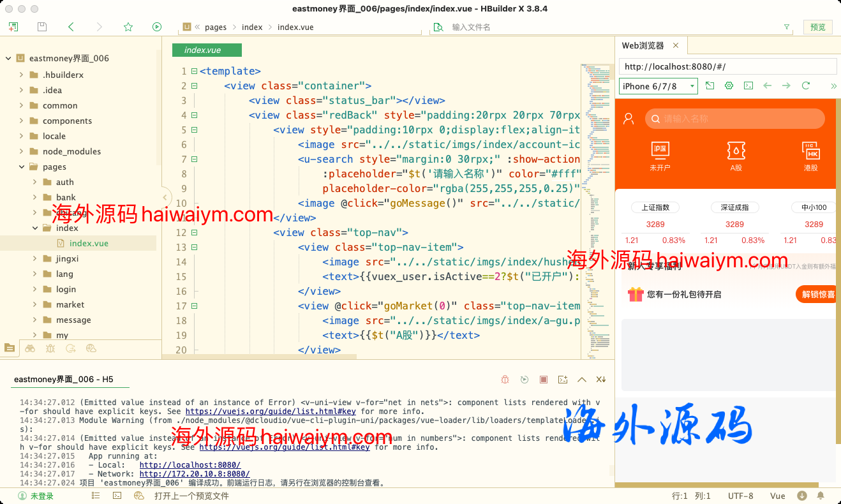Image resolution: width=841 pixels, height=504 pixels.
Task: Click the red debug bug icon in console
Action: tap(505, 380)
